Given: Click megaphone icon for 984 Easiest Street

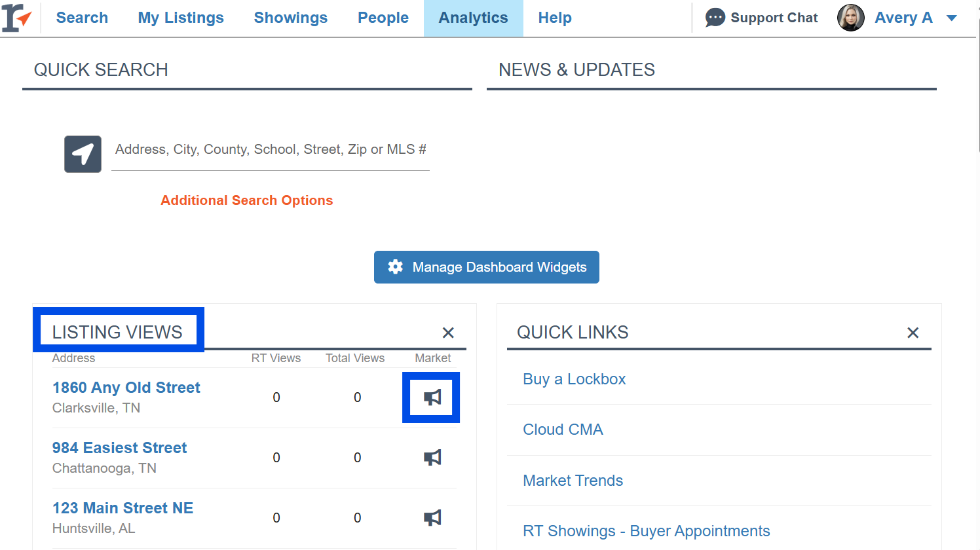Looking at the screenshot, I should pos(432,458).
